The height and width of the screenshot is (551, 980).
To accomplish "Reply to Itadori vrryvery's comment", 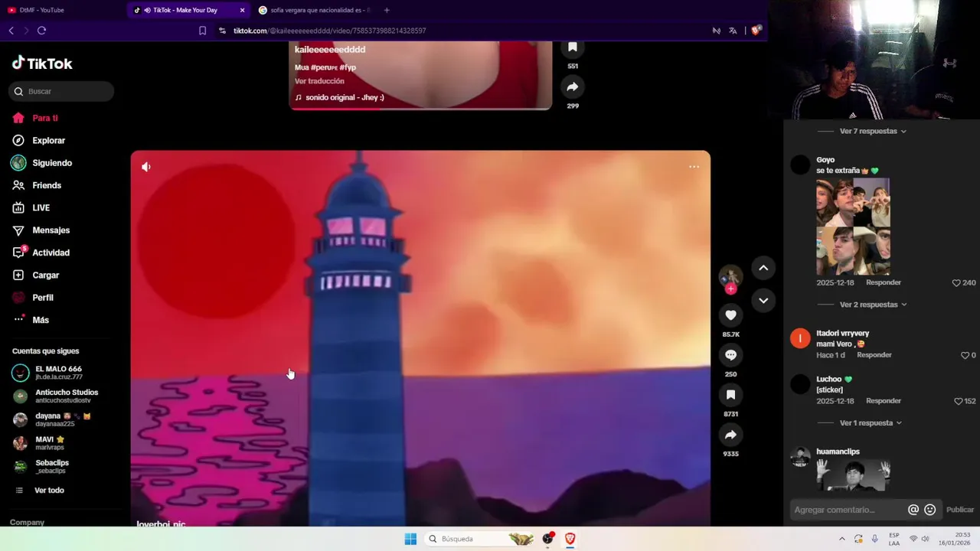I will (x=874, y=355).
